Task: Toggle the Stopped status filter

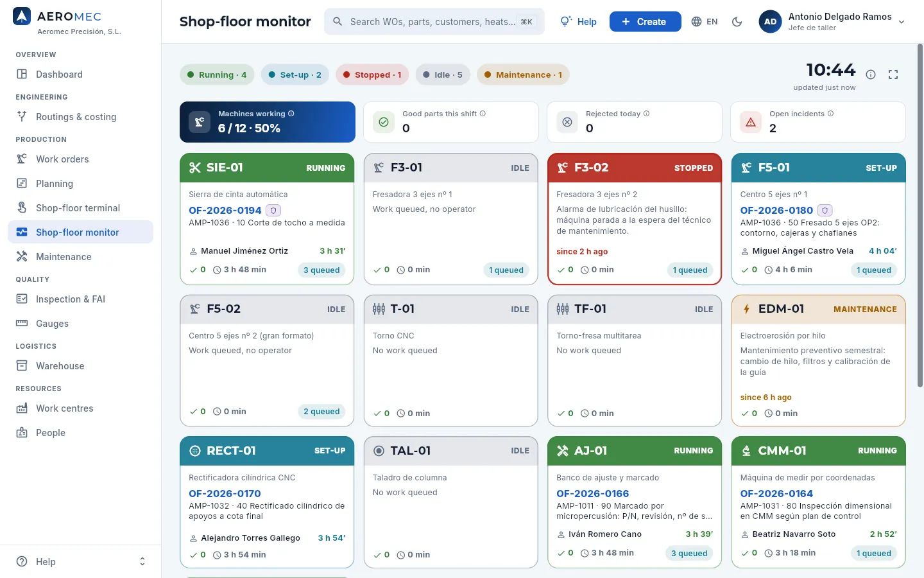Action: [372, 74]
